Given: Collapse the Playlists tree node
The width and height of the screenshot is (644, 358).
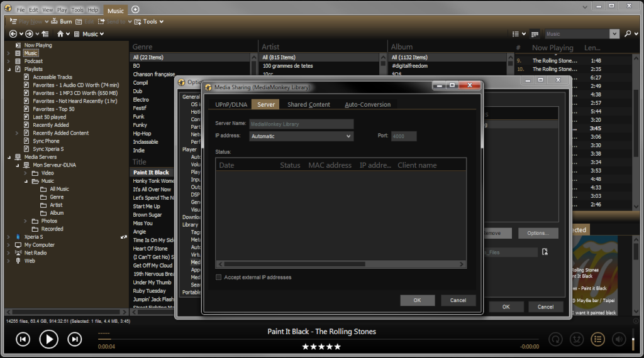Looking at the screenshot, I should tap(9, 69).
